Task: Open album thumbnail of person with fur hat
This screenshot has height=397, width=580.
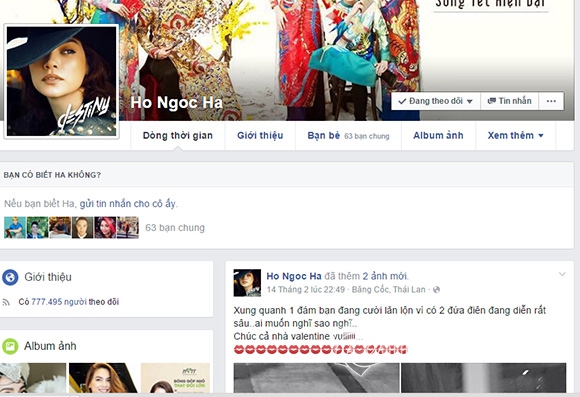Action: (33, 378)
